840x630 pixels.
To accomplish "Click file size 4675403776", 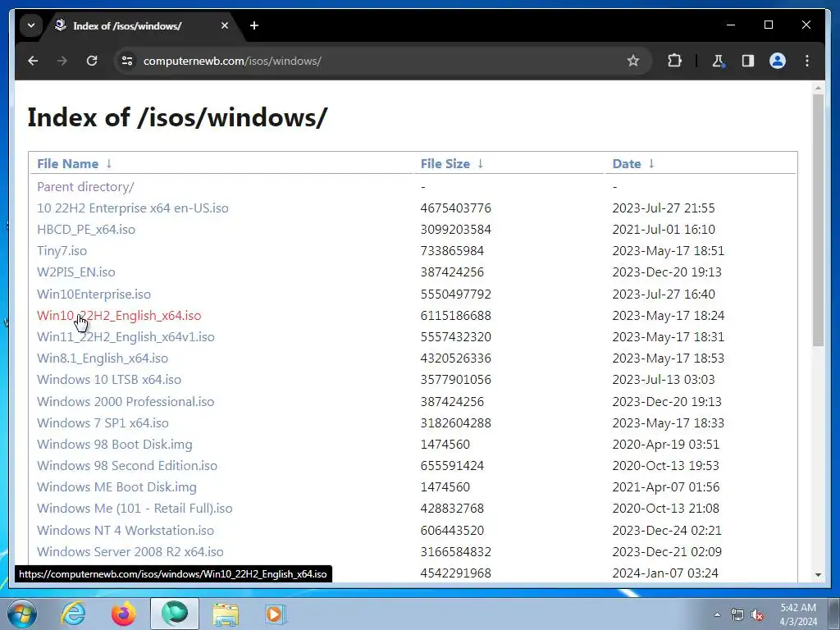I will [455, 208].
